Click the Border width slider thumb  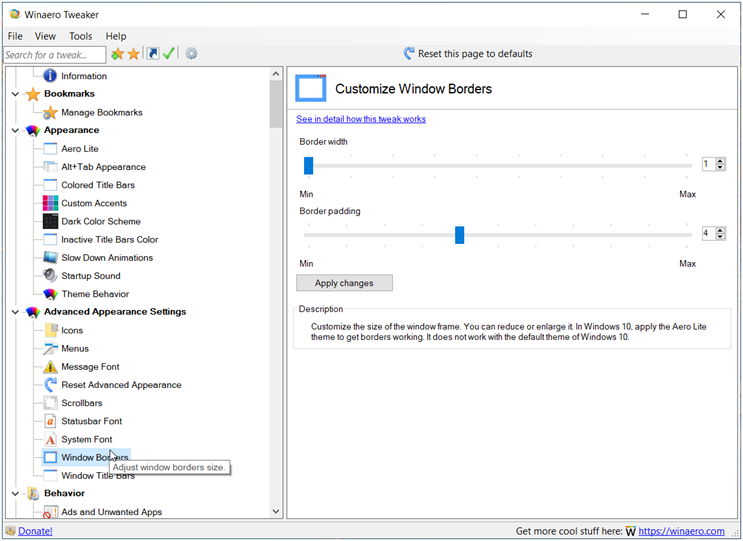[x=308, y=166]
